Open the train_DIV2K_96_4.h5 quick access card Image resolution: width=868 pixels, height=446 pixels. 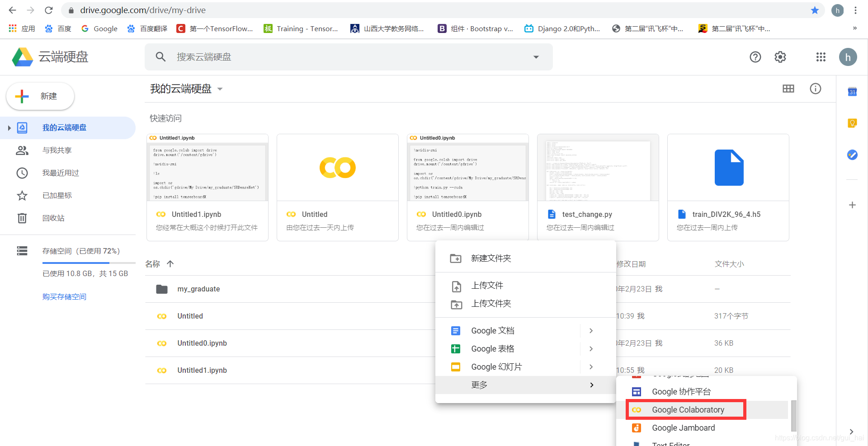point(728,188)
